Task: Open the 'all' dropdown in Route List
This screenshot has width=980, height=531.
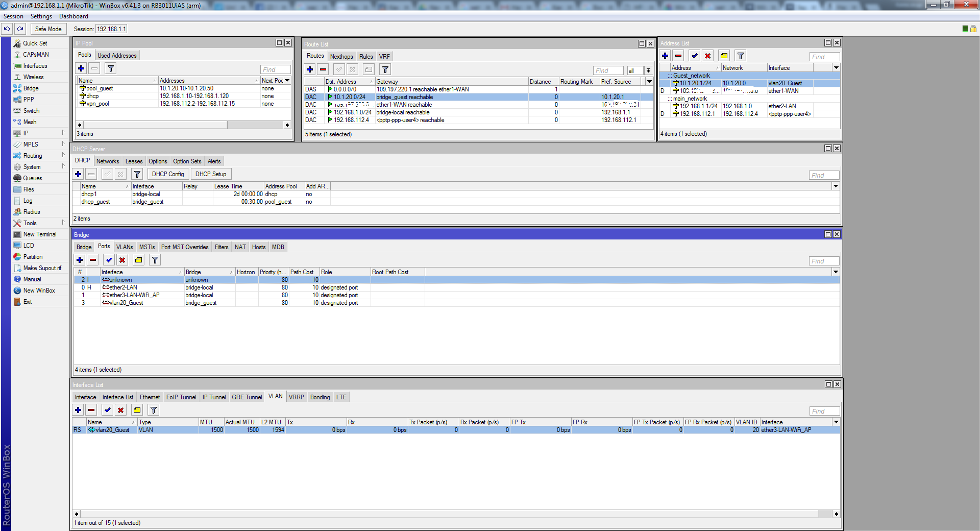Action: pyautogui.click(x=648, y=70)
